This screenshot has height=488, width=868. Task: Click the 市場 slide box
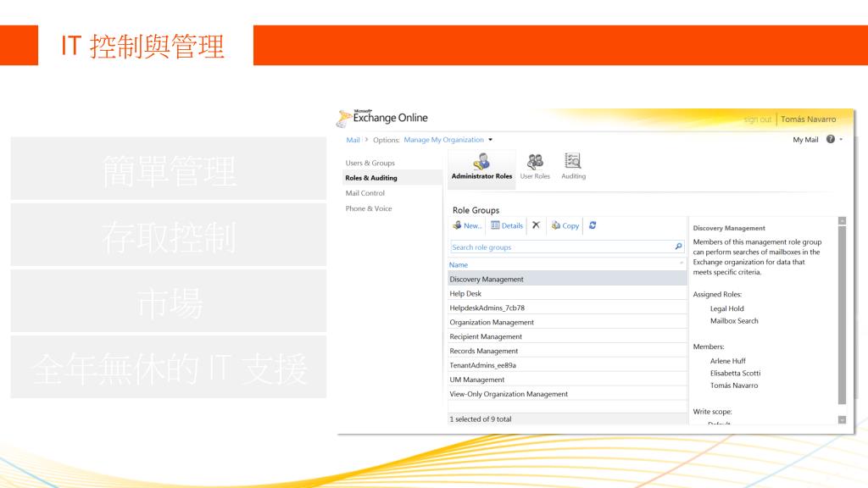coord(169,301)
